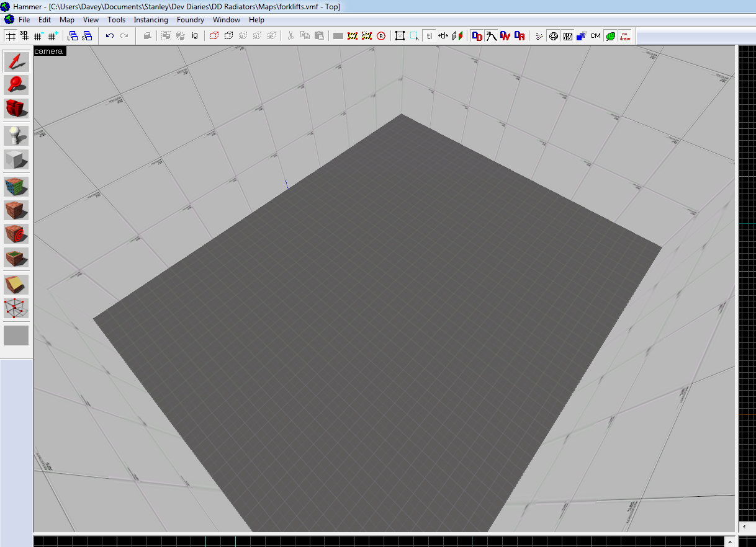Select the red arrow Selection tool
Viewport: 756px width, 547px height.
[16, 61]
